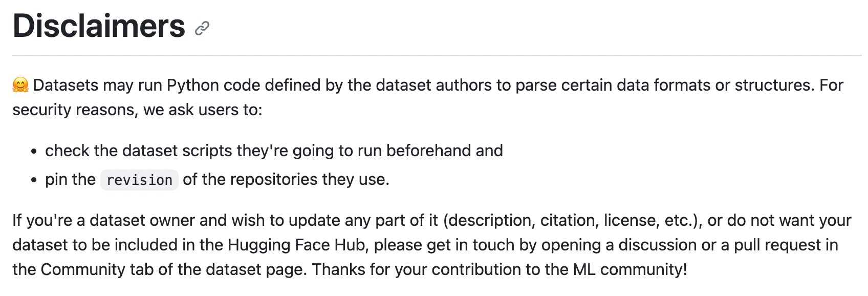Click the hugging face emoji before Datasets
Image resolution: width=868 pixels, height=296 pixels.
[20, 85]
